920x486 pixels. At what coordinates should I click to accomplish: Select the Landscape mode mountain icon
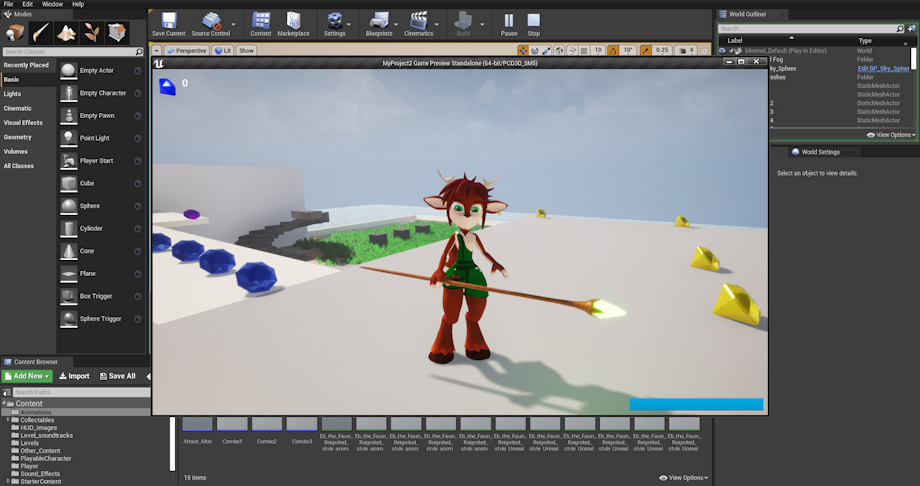[x=66, y=33]
